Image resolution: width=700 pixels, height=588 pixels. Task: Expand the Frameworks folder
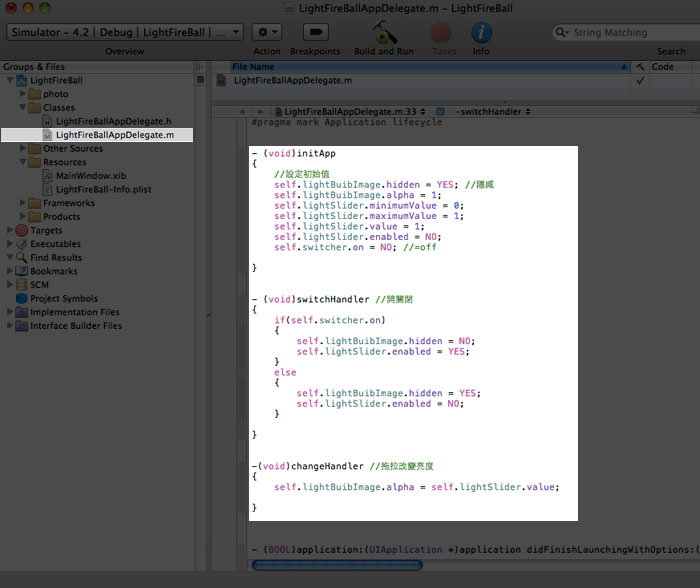click(23, 203)
